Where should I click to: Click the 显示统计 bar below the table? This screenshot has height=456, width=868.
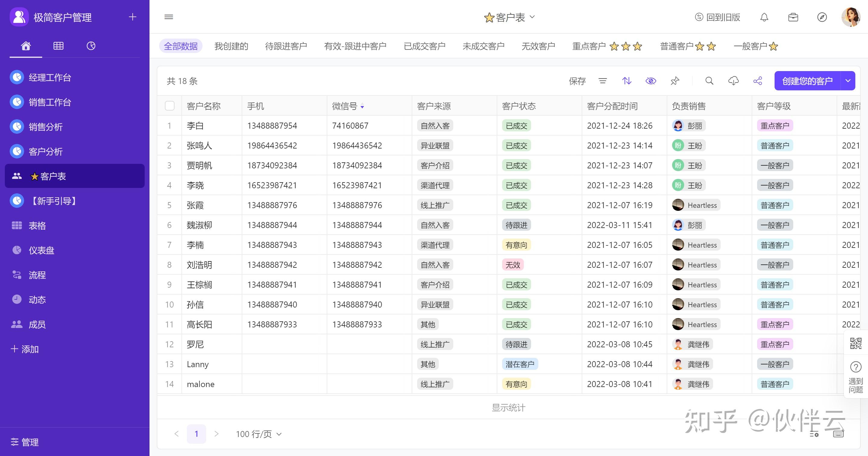pos(508,408)
